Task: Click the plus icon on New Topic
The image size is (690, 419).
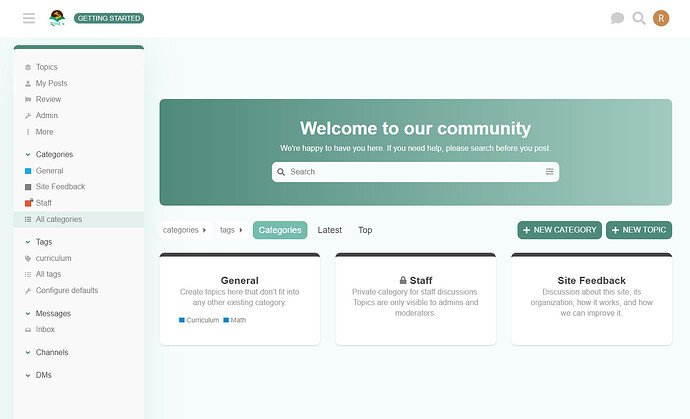Action: click(x=615, y=230)
